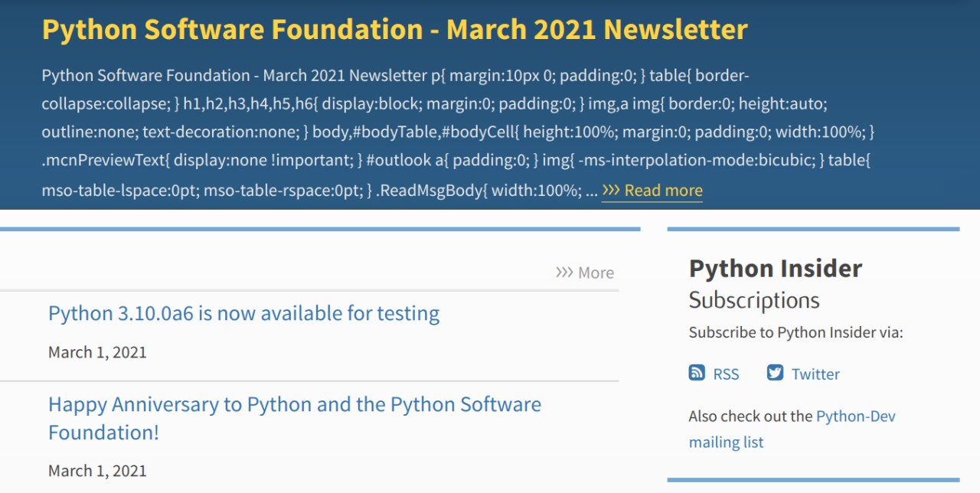Select the "More" text link

click(596, 273)
